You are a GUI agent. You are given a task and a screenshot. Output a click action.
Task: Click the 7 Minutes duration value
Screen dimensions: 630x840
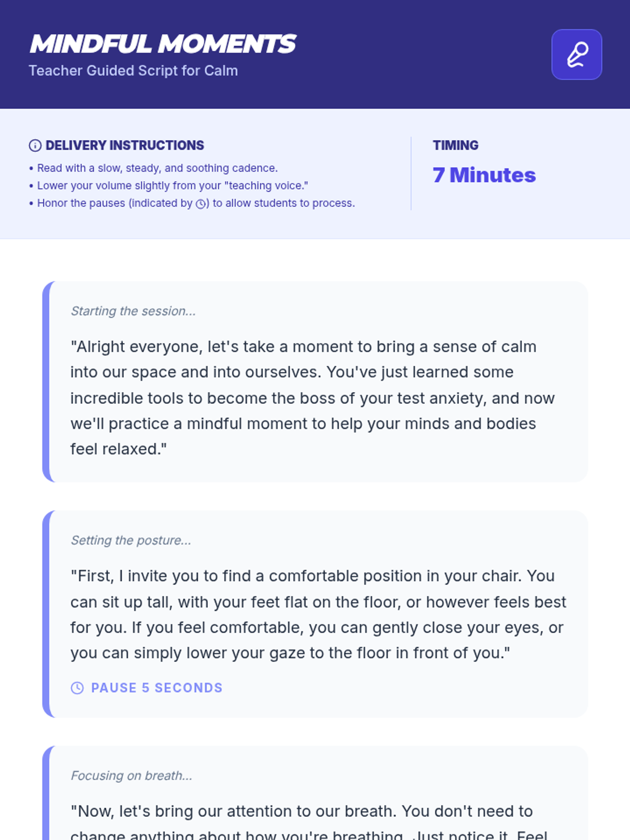click(484, 175)
